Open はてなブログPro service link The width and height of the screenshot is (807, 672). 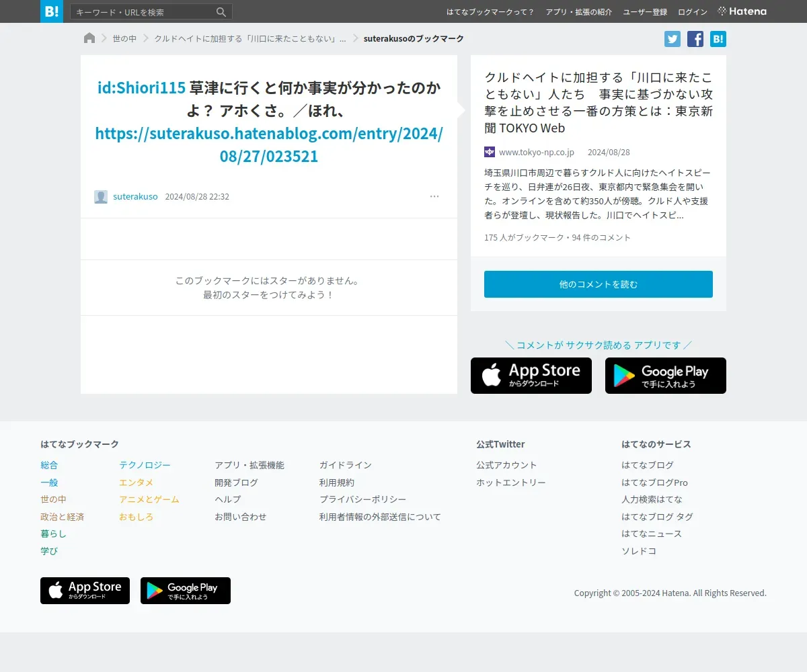654,482
